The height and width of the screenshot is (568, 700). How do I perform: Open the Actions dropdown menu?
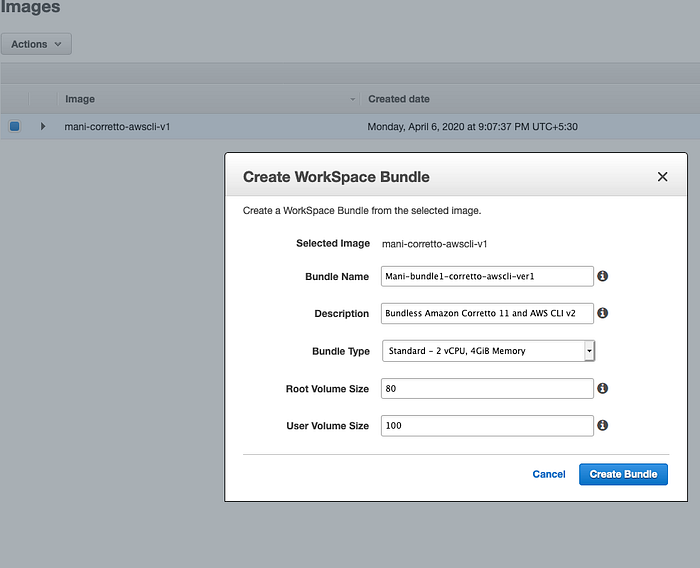point(36,44)
